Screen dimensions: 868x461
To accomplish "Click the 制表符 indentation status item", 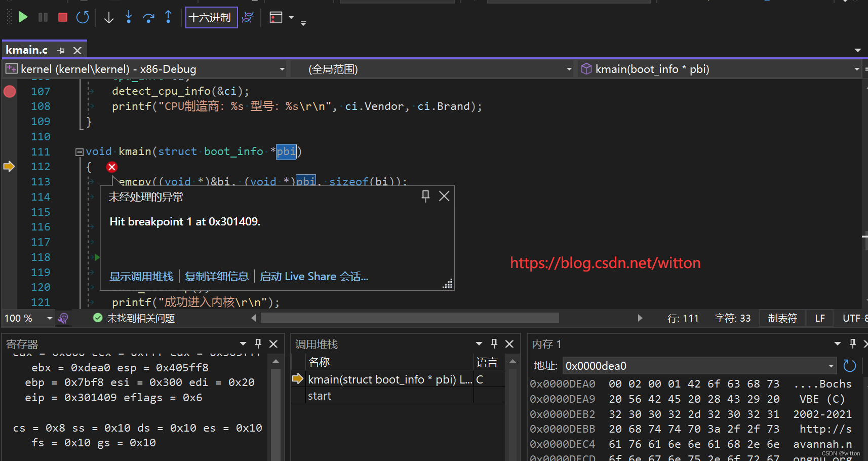I will pos(782,318).
